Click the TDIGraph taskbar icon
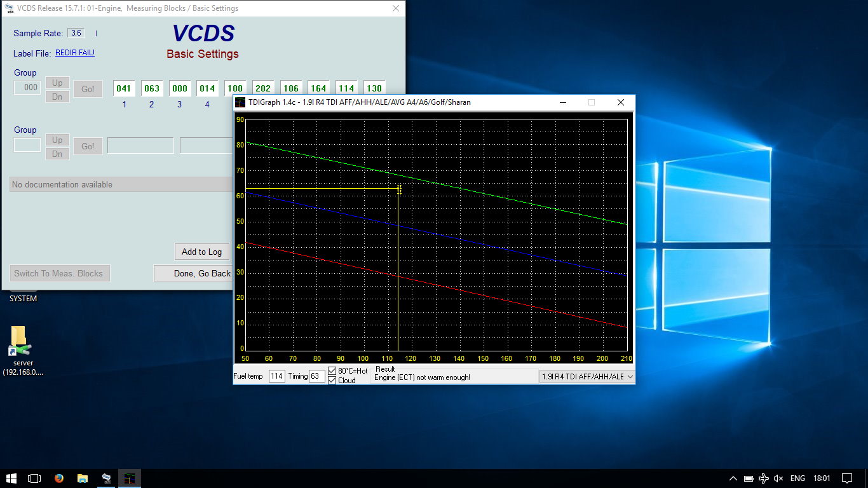 tap(130, 478)
